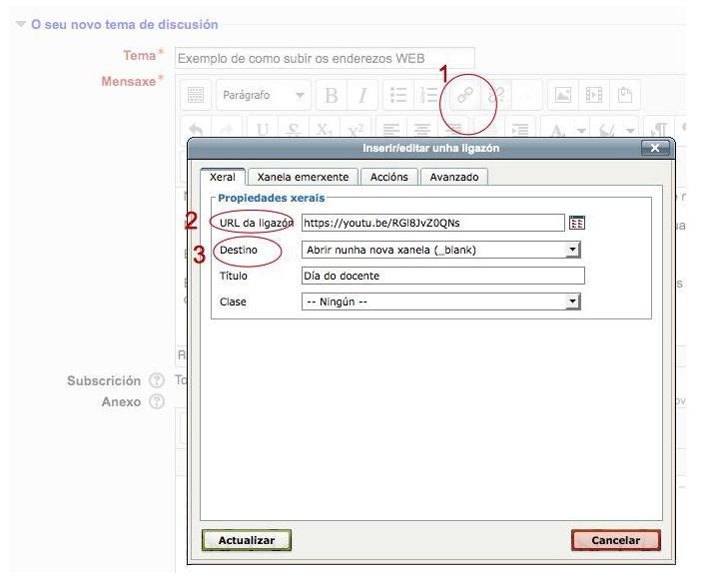This screenshot has height=588, width=711.
Task: Open the Avanzado tab
Action: 453,177
